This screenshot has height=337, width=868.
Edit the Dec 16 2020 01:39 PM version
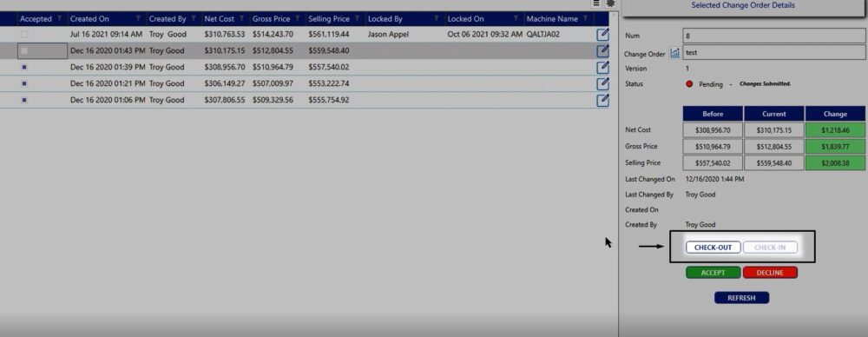(x=603, y=67)
